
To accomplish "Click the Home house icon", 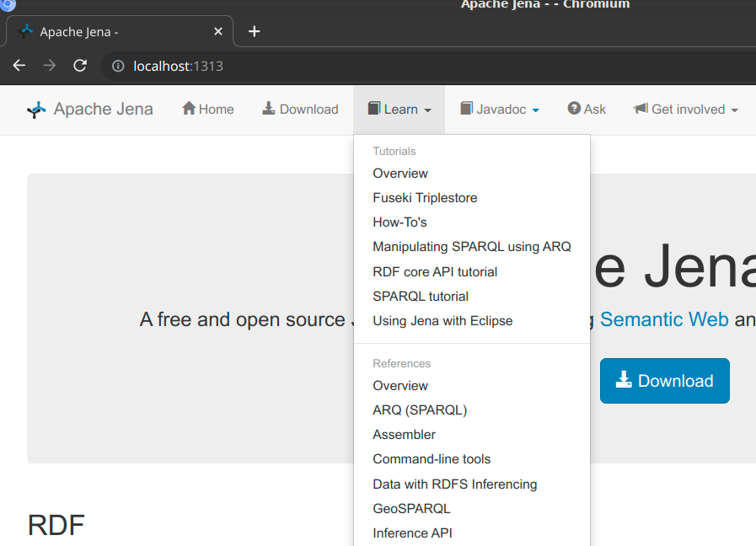I will pos(189,109).
